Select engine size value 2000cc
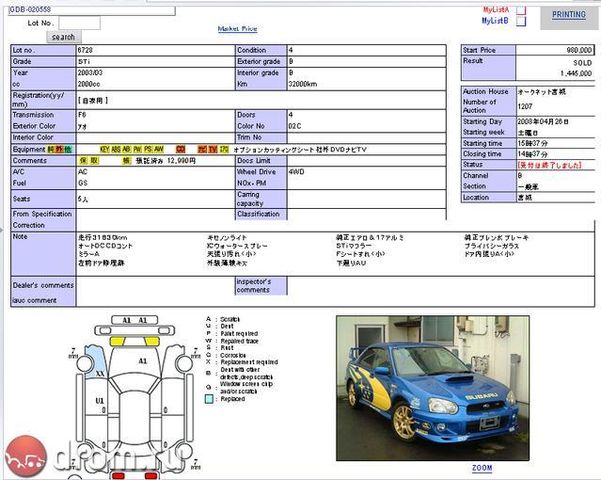 pyautogui.click(x=89, y=84)
